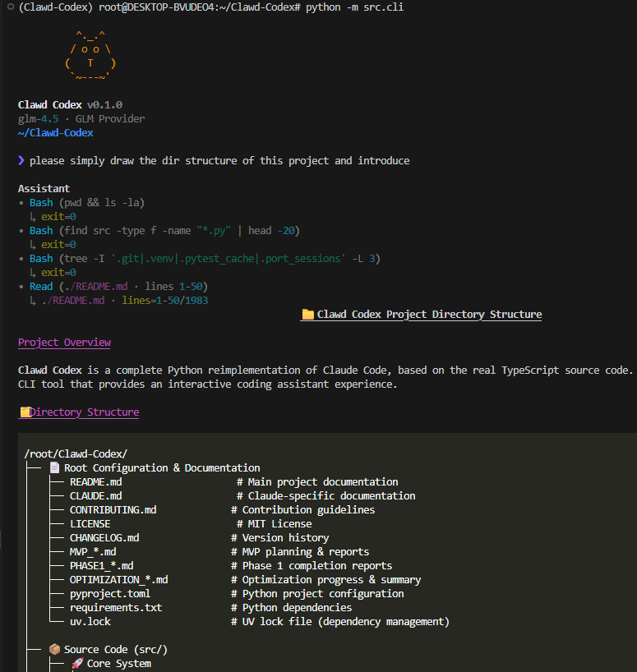This screenshot has width=637, height=672.
Task: Click the package icon beside Source Code (src/)
Action: point(54,649)
